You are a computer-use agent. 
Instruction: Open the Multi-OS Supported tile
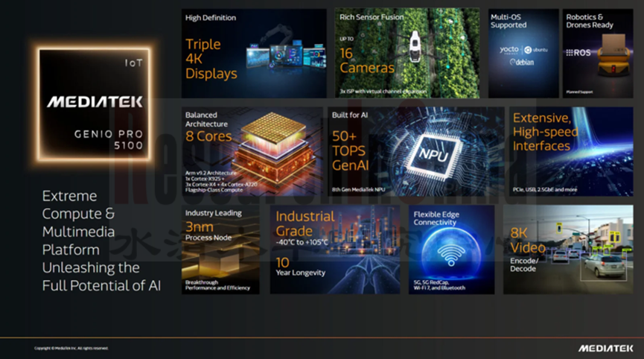click(523, 54)
